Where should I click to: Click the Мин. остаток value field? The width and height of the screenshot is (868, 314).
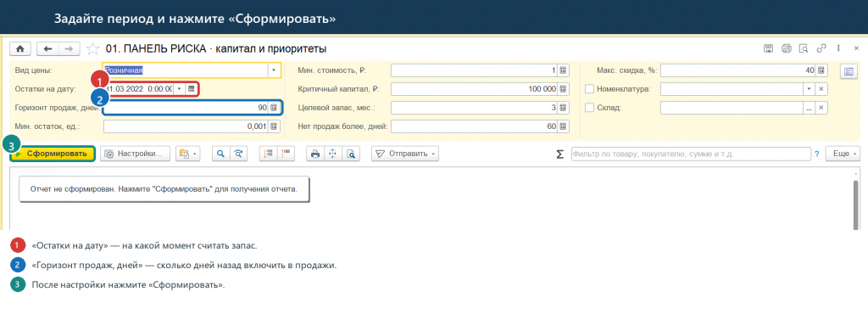186,126
